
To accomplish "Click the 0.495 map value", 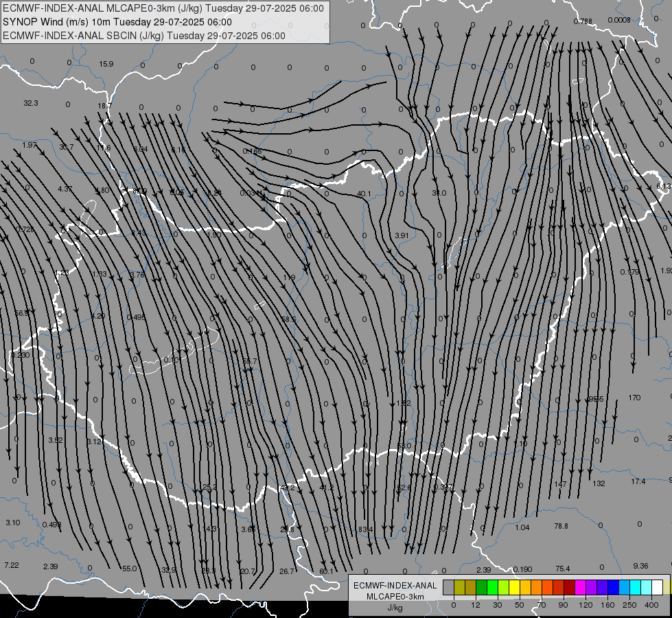I will 137,317.
